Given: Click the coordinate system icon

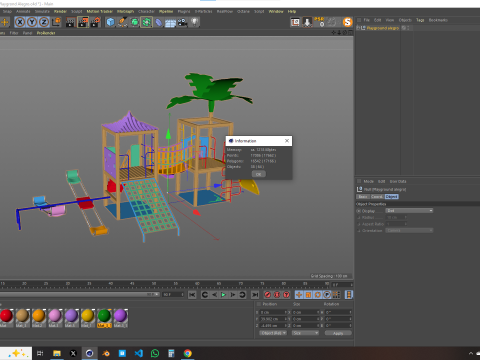Looking at the screenshot, I should pyautogui.click(x=56, y=22).
